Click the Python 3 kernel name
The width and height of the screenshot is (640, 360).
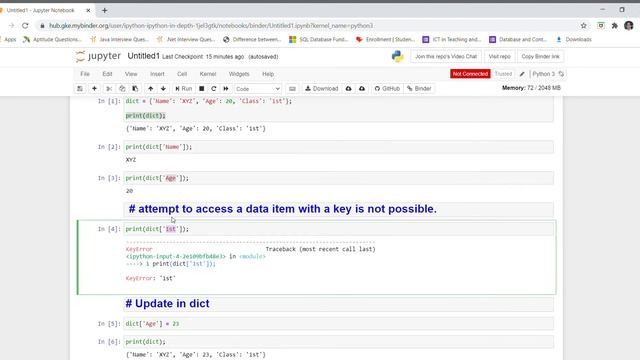coord(543,74)
